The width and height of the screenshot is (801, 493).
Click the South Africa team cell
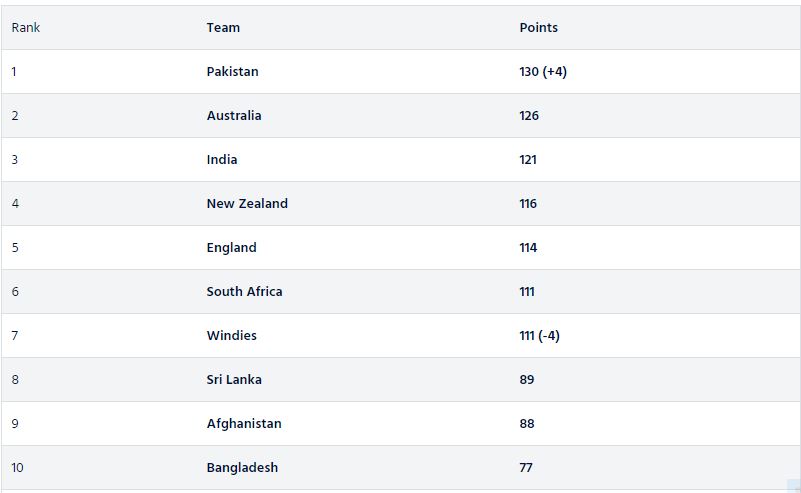pyautogui.click(x=244, y=292)
